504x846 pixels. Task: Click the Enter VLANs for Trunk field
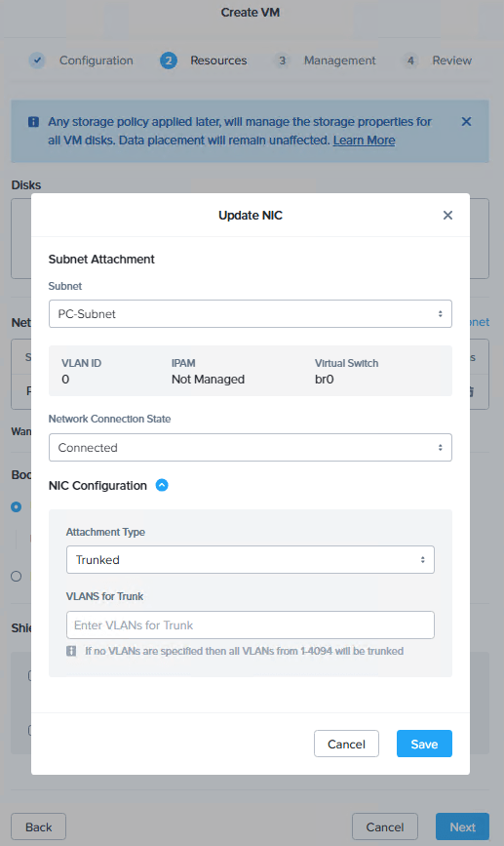point(251,624)
